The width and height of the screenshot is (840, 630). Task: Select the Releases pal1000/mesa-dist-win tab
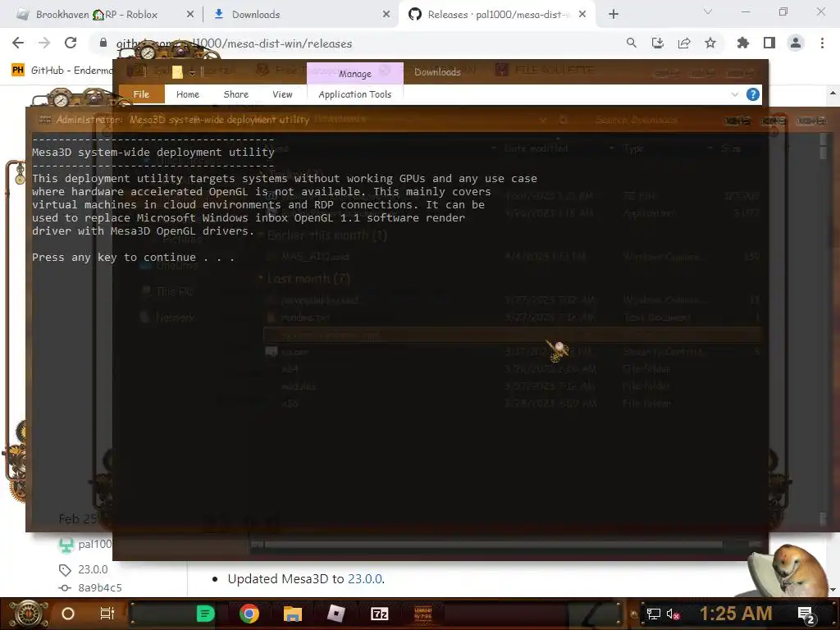coord(498,15)
